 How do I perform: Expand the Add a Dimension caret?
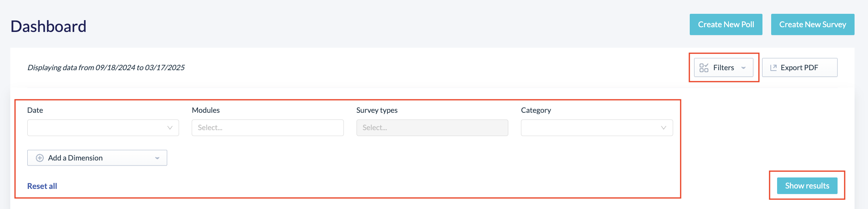(157, 158)
